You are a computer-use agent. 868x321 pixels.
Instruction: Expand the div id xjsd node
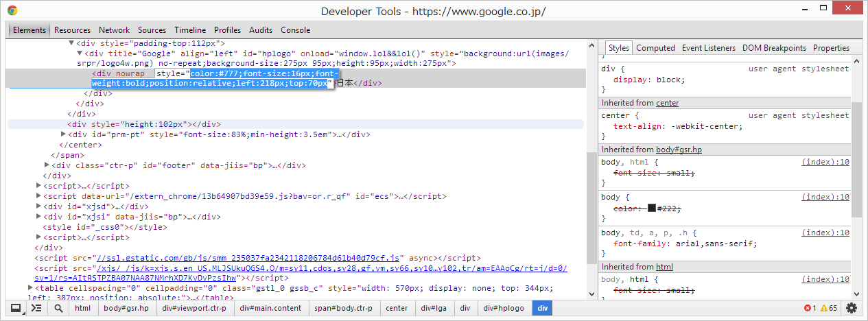39,206
